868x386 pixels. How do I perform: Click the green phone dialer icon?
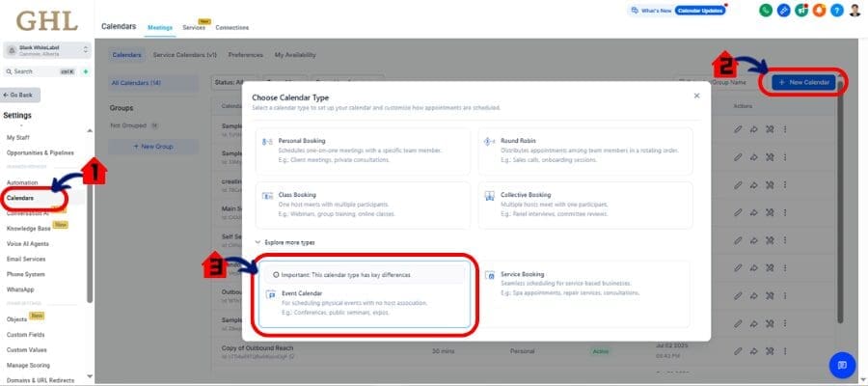[x=766, y=10]
